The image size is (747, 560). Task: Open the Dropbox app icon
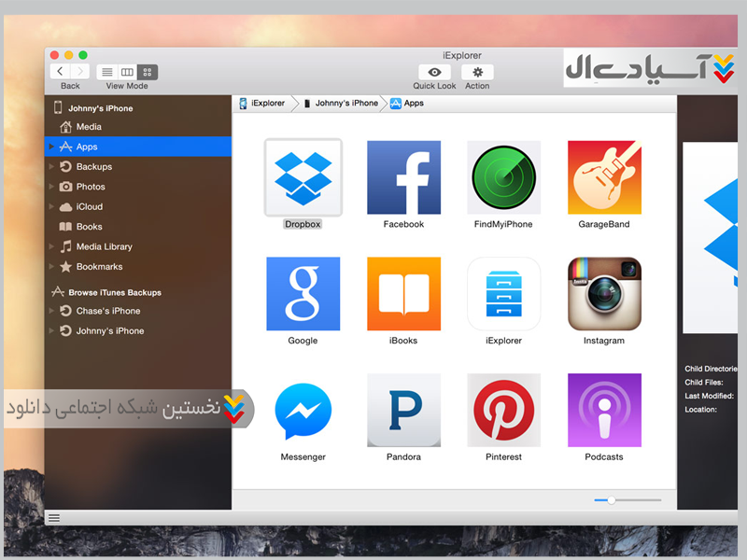coord(303,177)
